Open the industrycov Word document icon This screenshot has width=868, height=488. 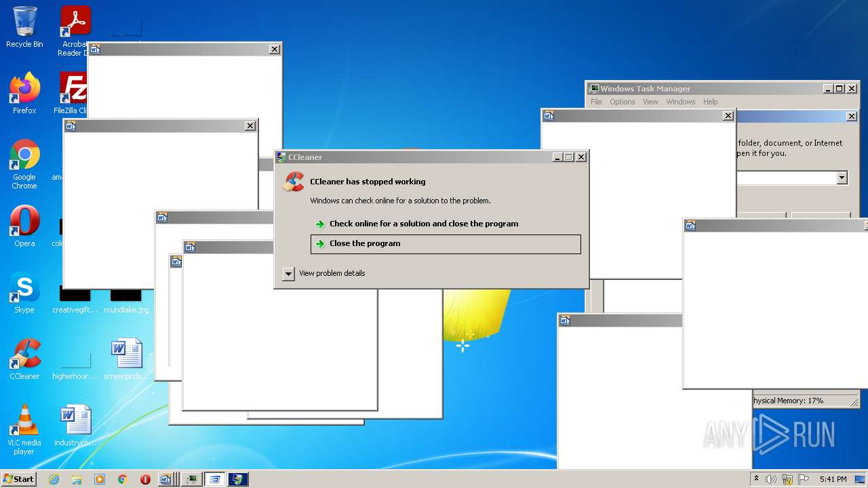[x=75, y=426]
